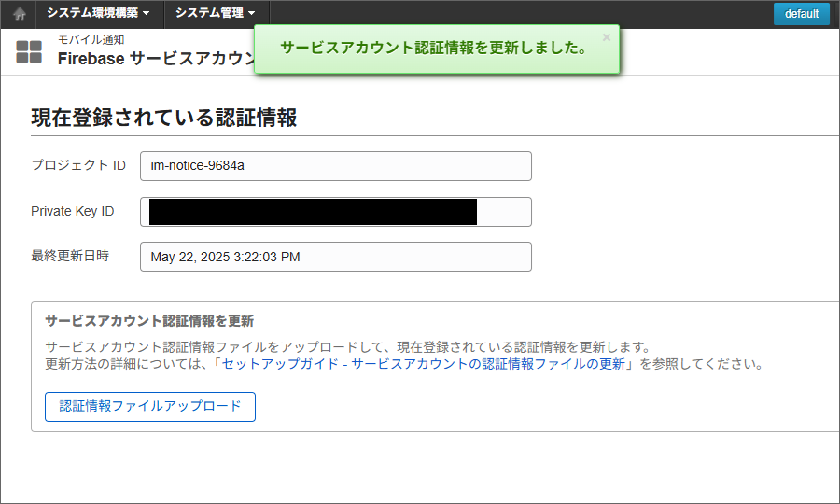Click the description sentence about uploading the credential file
The image size is (840, 504).
pos(347,347)
